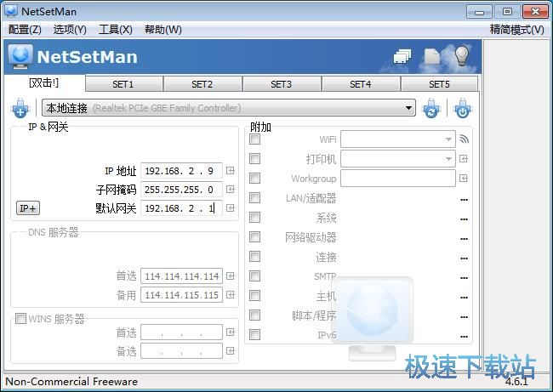
Task: Tick the 主机 checkbox
Action: (x=254, y=295)
